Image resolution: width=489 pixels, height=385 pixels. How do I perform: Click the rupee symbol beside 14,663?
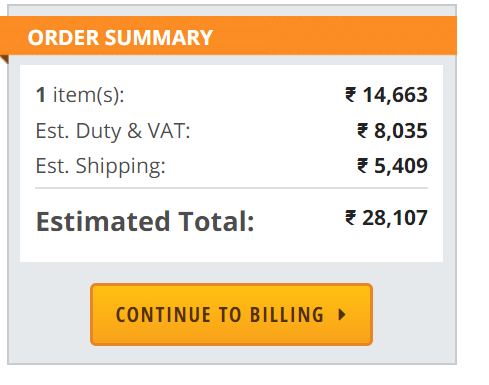[x=351, y=95]
